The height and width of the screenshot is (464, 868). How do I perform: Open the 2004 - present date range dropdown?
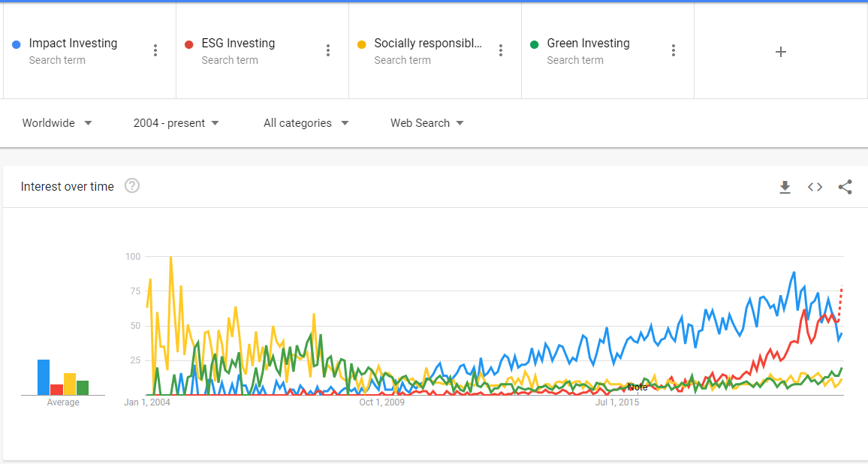176,123
